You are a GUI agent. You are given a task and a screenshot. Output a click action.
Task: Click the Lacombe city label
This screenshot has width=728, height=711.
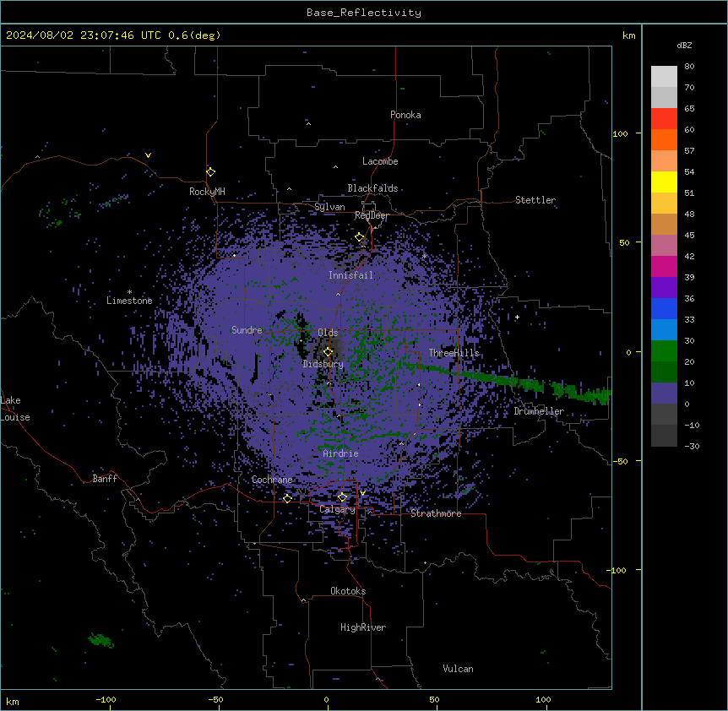(380, 161)
